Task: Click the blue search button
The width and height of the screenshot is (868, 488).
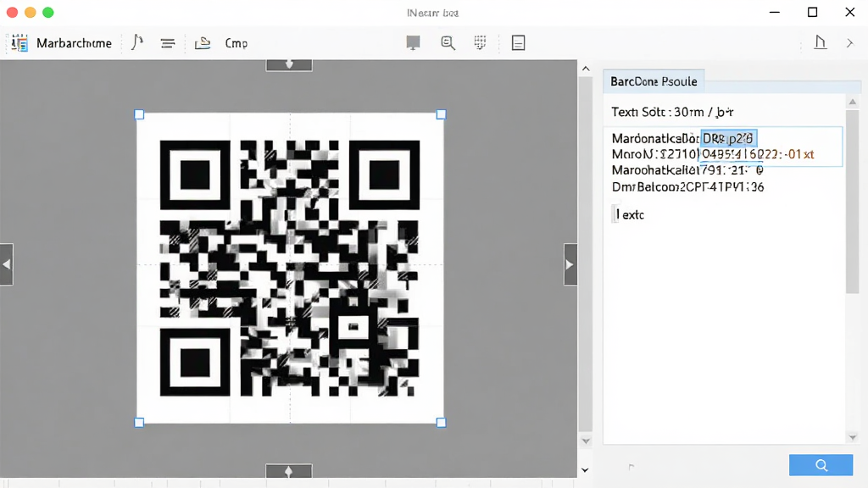Action: (x=821, y=465)
